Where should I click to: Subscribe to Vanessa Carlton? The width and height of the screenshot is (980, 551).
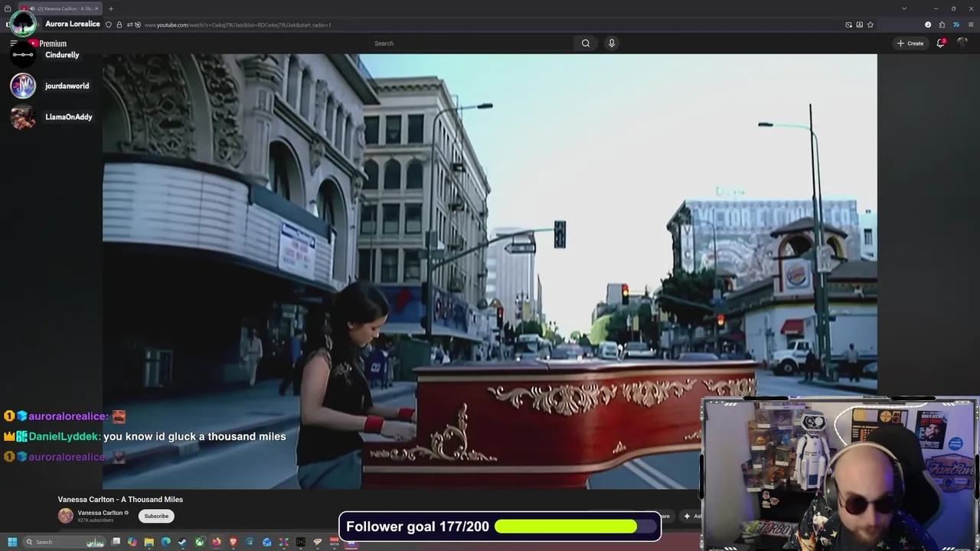[x=156, y=516]
